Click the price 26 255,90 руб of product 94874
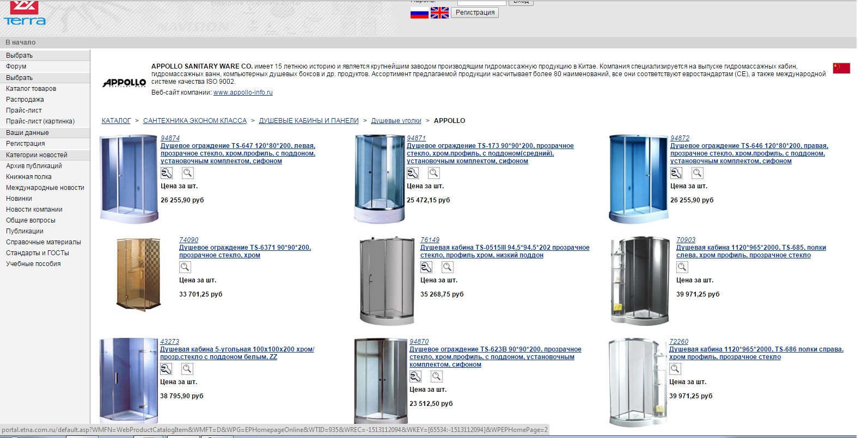This screenshot has height=438, width=868. [182, 200]
